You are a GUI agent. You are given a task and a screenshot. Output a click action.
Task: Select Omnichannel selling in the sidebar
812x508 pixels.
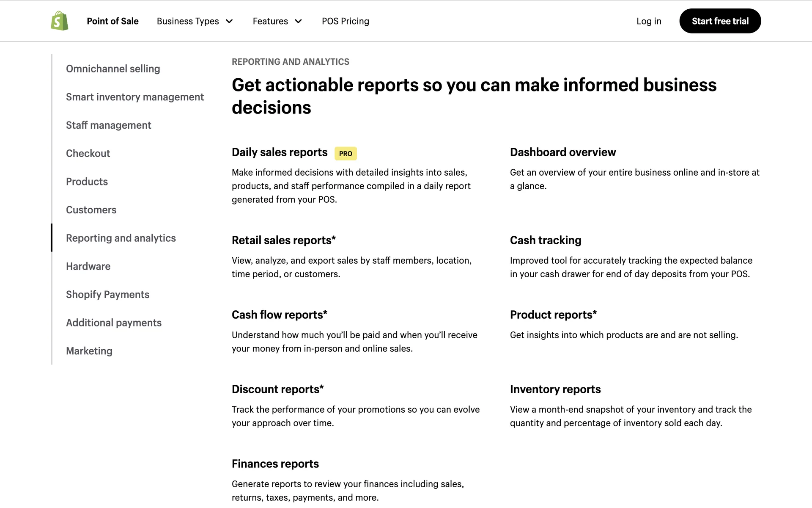tap(113, 69)
